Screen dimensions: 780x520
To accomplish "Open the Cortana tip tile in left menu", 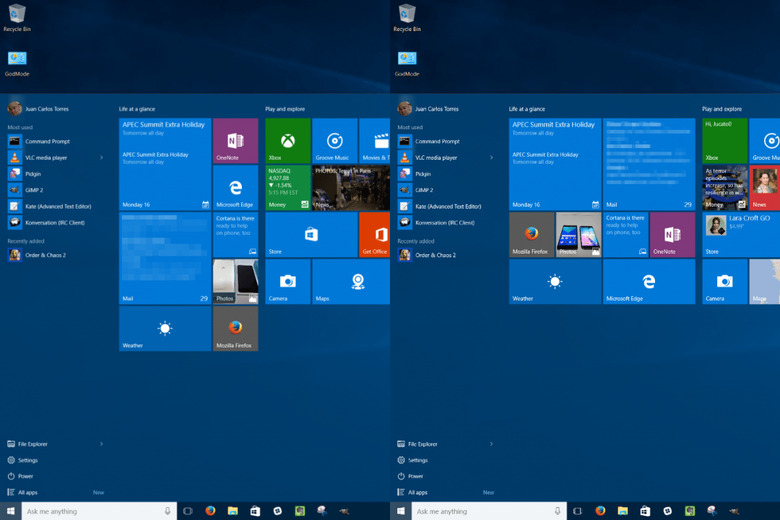I will pos(235,234).
